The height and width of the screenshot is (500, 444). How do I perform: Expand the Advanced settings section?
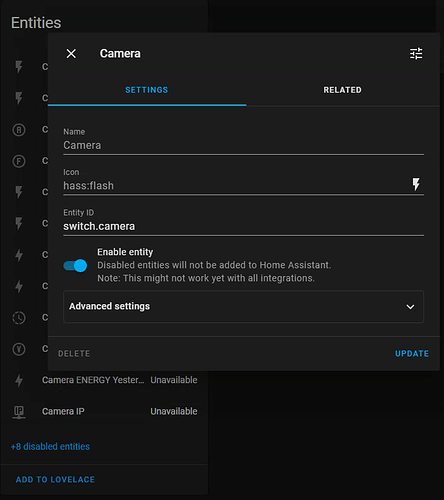tap(243, 306)
